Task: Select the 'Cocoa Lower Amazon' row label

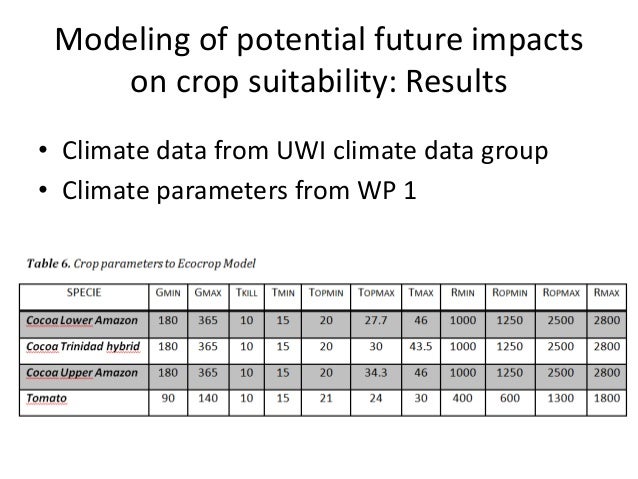Action: coord(82,320)
